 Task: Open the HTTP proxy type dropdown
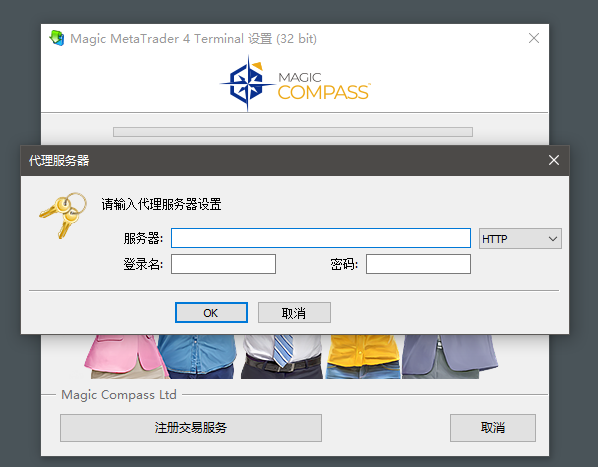point(520,239)
